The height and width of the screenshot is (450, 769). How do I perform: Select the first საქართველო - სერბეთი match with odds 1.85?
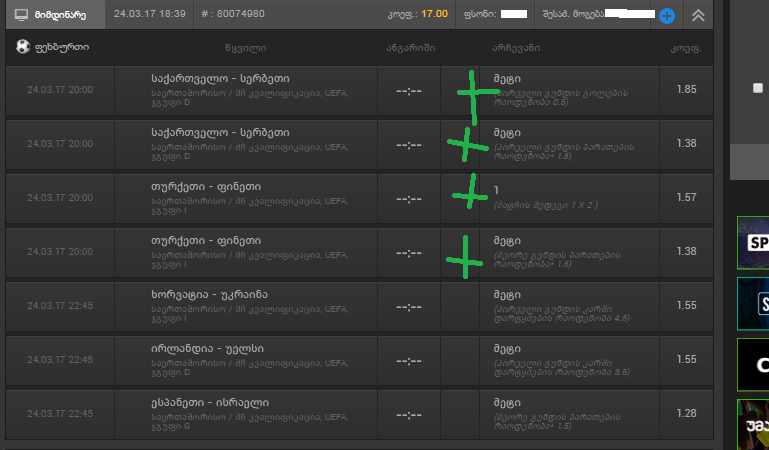[359, 90]
